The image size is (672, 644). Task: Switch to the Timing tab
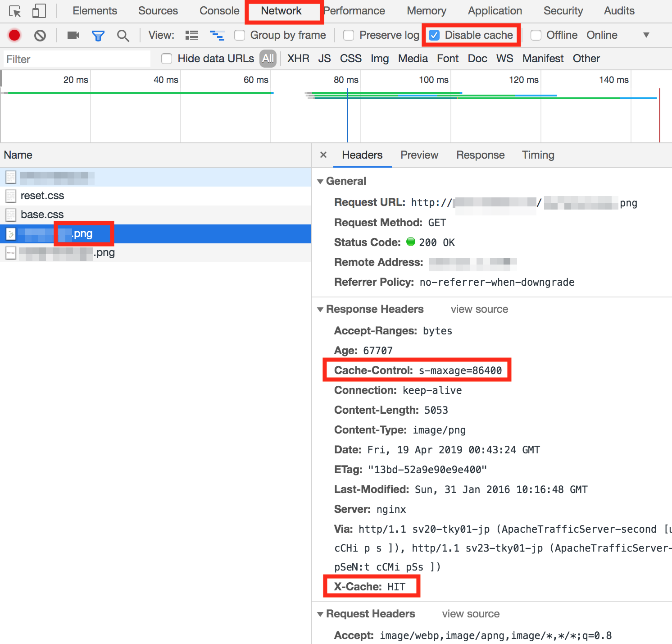click(538, 155)
